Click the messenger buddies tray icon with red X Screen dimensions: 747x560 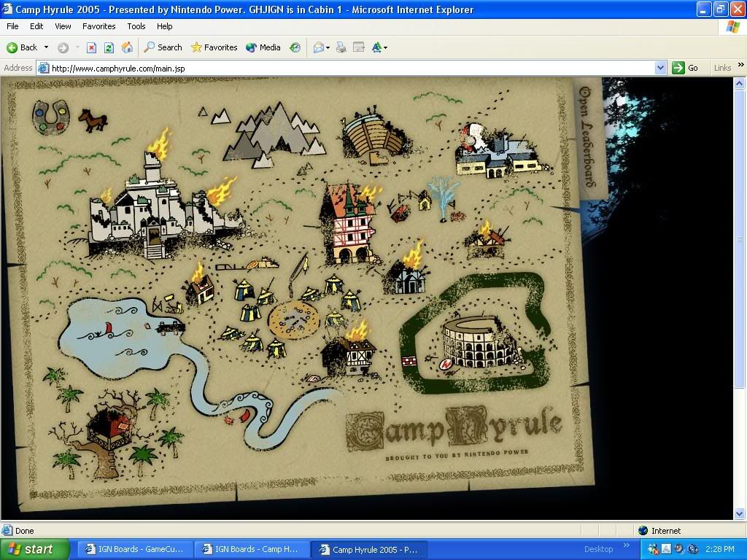click(x=654, y=550)
